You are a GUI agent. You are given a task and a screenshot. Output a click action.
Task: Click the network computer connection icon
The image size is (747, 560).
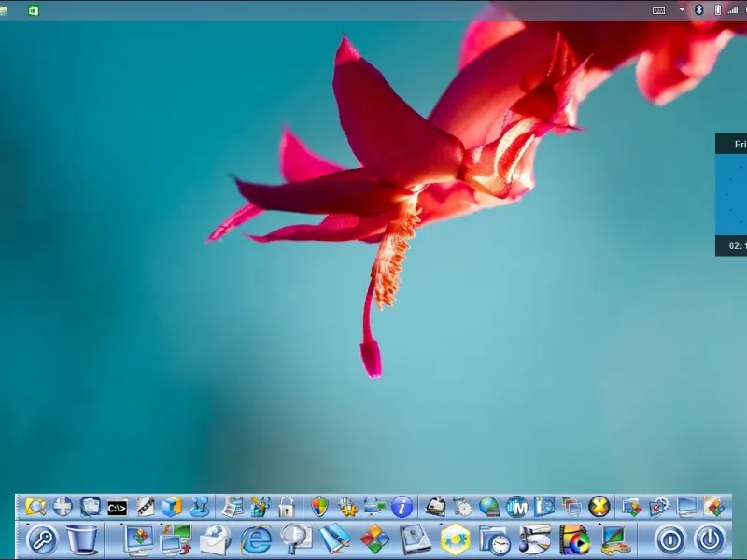(x=374, y=507)
